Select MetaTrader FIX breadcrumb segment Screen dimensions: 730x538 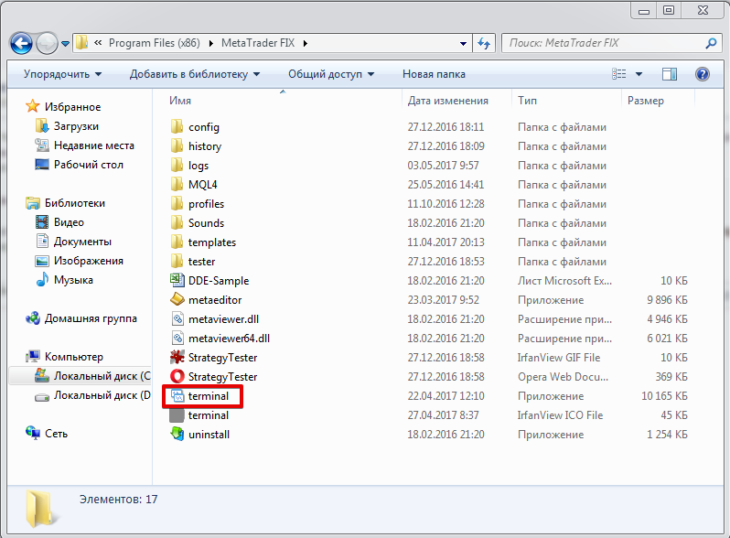tap(258, 43)
